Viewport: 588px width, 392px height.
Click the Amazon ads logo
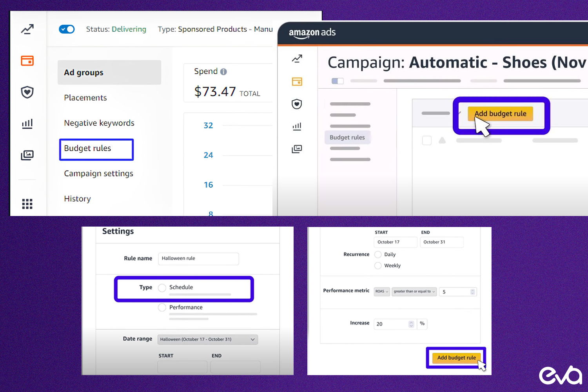(x=312, y=33)
